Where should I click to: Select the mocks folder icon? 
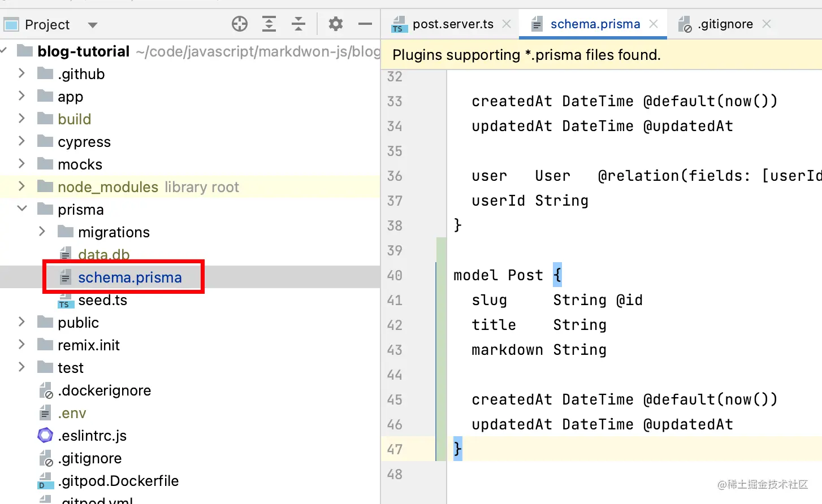point(45,164)
